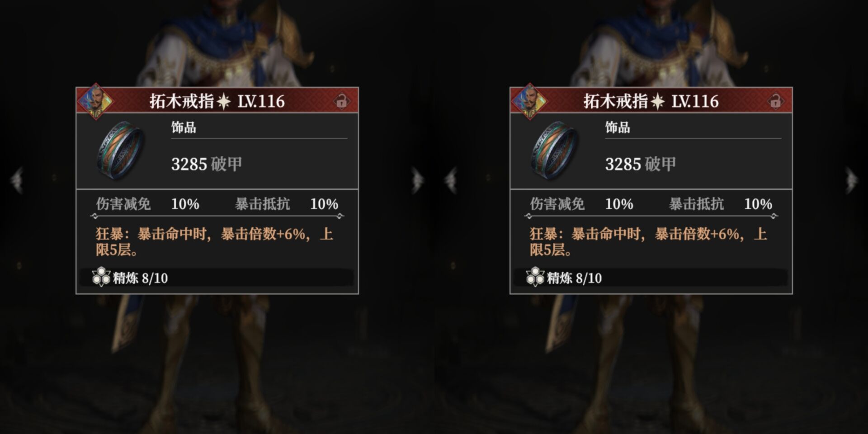Click 饰品 category label in left card
Screen dimensions: 868x434
coord(184,127)
